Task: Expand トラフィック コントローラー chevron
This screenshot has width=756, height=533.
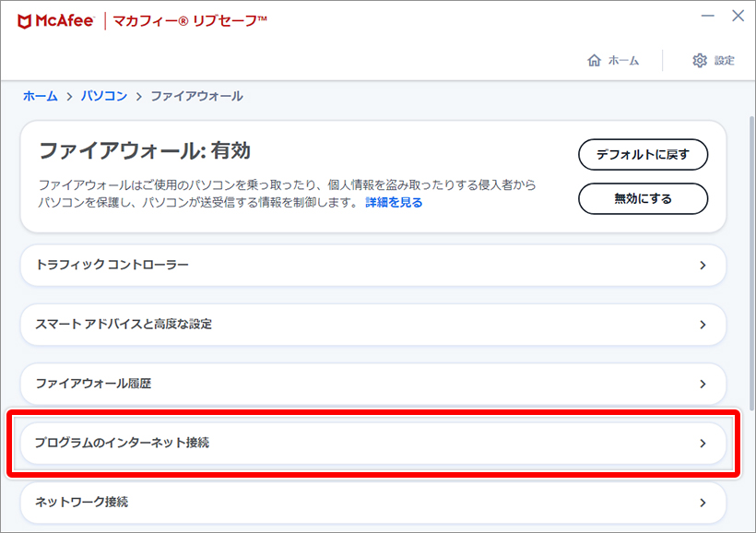Action: (x=703, y=266)
